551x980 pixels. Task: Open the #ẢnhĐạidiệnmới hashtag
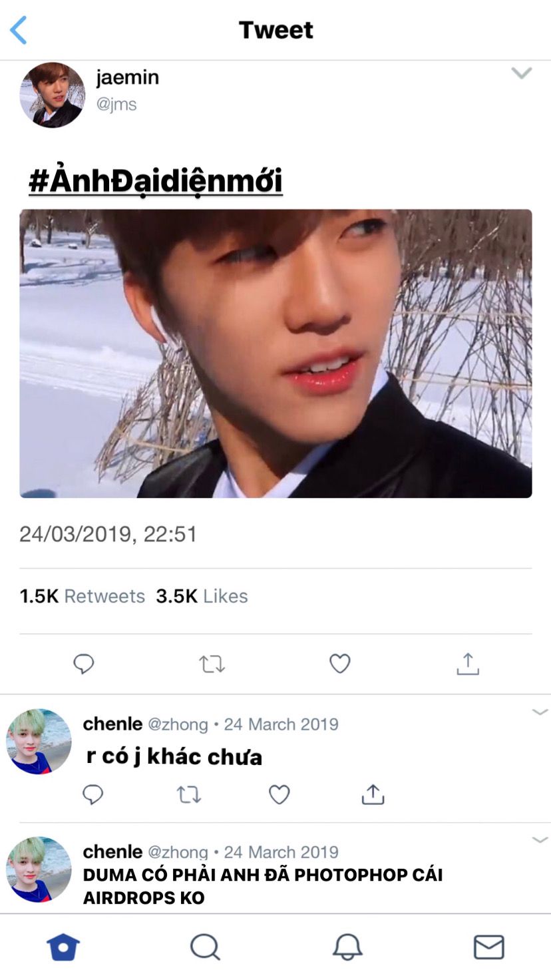click(x=156, y=181)
